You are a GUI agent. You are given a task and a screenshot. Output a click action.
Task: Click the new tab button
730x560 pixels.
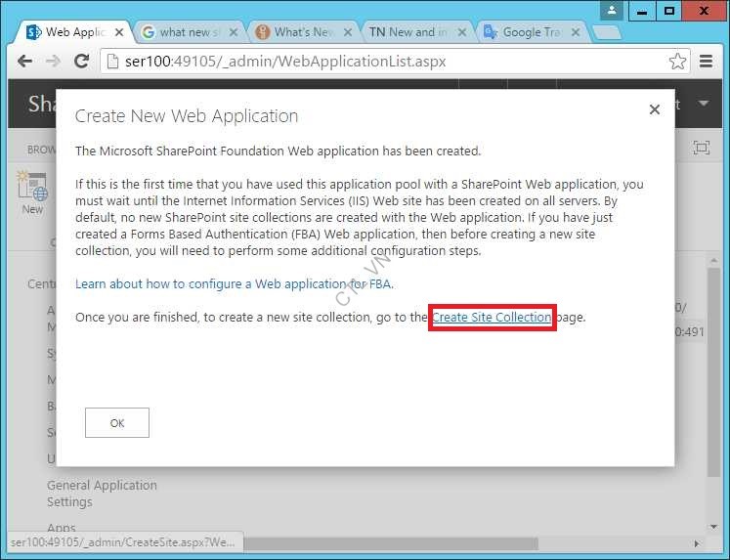click(x=607, y=32)
